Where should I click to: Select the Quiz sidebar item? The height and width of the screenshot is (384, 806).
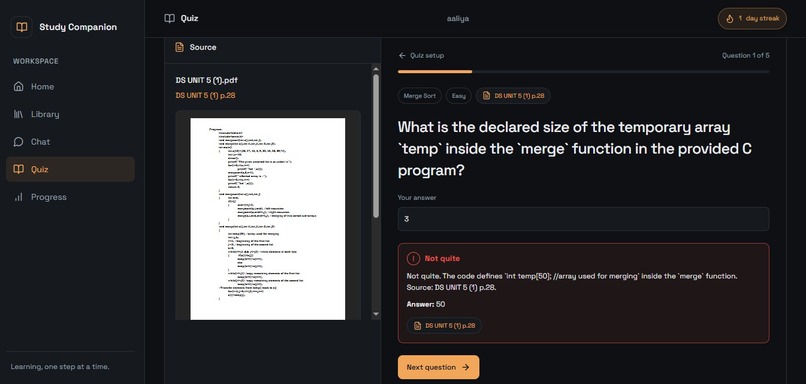click(70, 169)
